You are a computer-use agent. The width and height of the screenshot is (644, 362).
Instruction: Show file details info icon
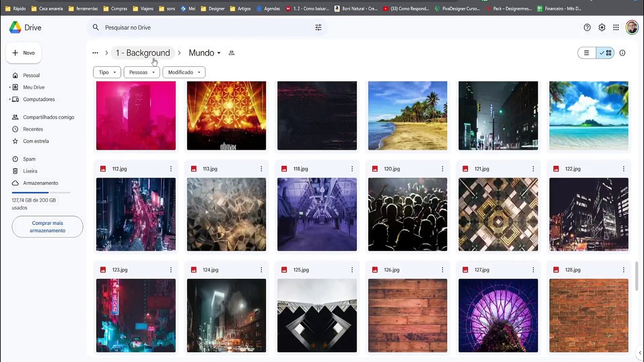622,53
